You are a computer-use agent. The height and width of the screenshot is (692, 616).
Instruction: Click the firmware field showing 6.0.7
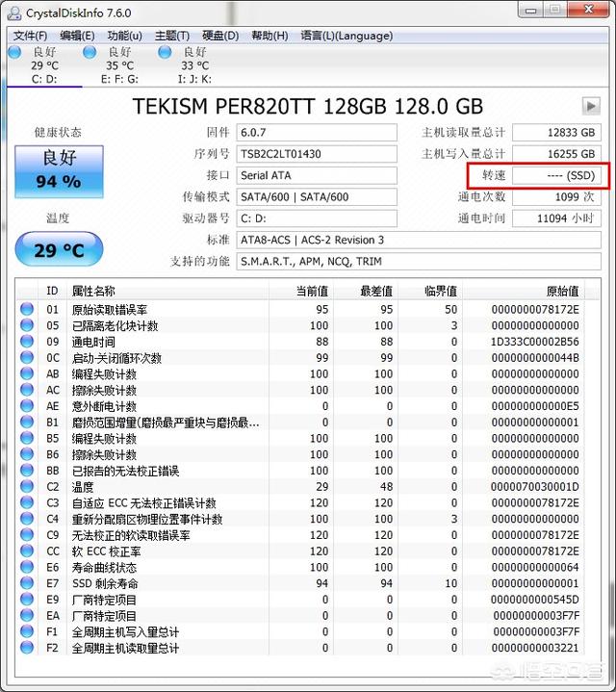tap(317, 133)
